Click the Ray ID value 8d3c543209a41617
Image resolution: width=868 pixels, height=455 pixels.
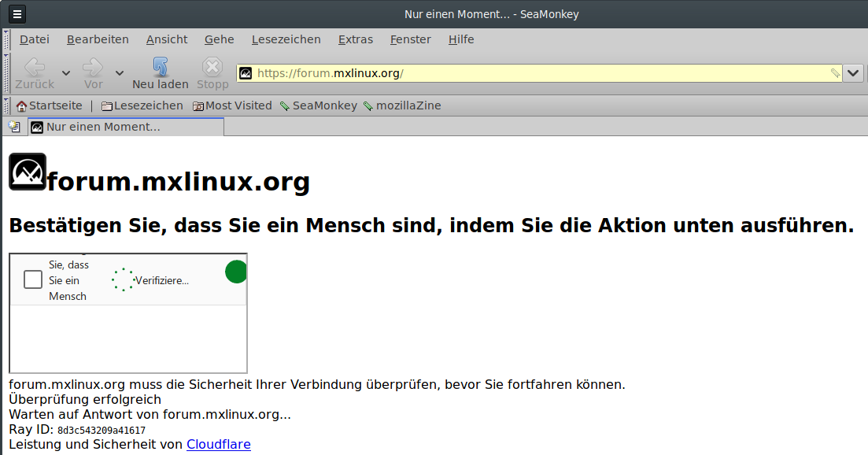click(102, 430)
